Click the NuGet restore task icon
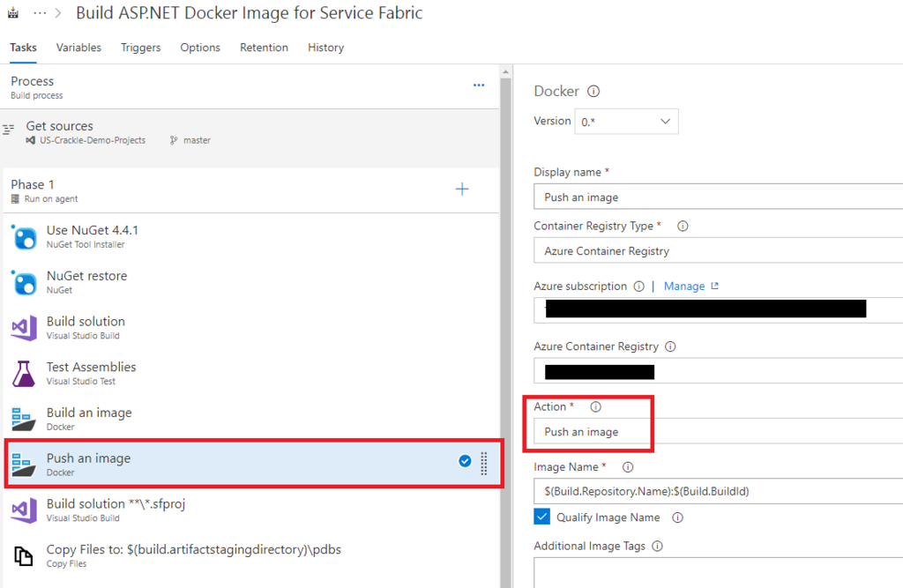Viewport: 903px width, 588px height. point(24,283)
